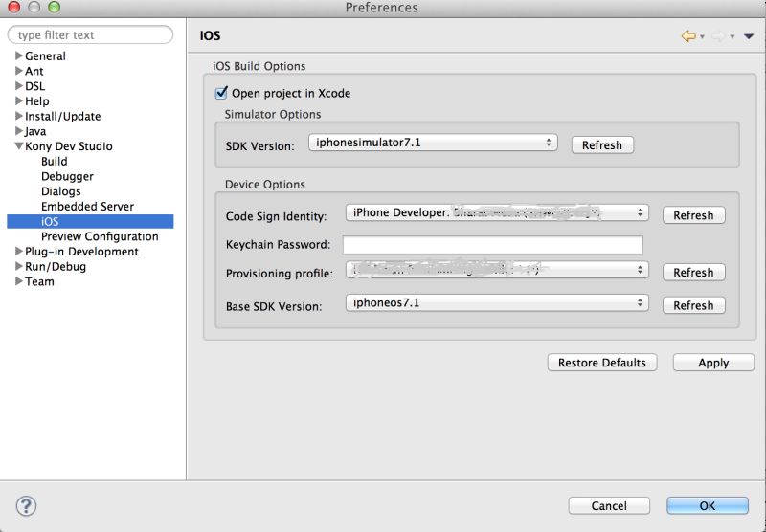This screenshot has width=766, height=532.
Task: Expand the Install/Update tree node
Action: [19, 116]
